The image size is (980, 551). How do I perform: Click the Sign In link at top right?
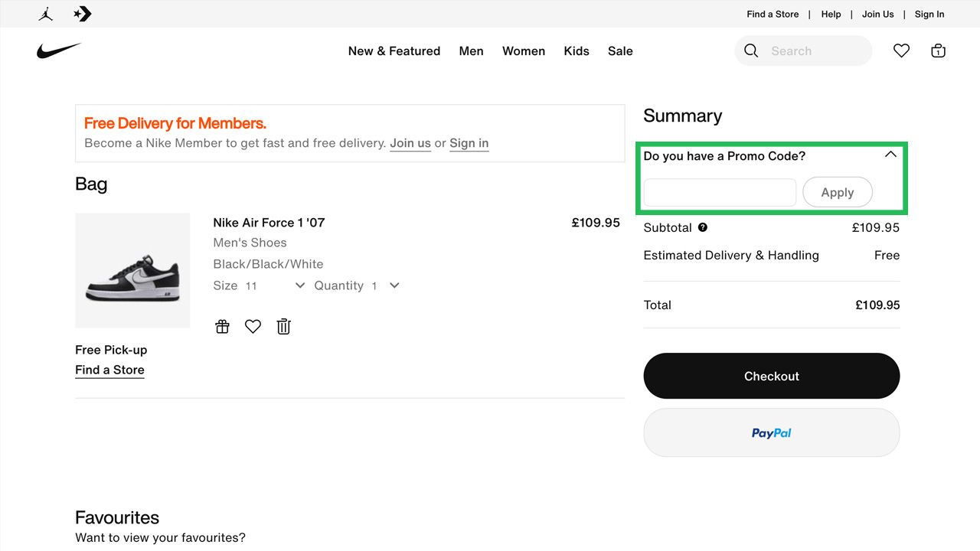click(x=929, y=14)
